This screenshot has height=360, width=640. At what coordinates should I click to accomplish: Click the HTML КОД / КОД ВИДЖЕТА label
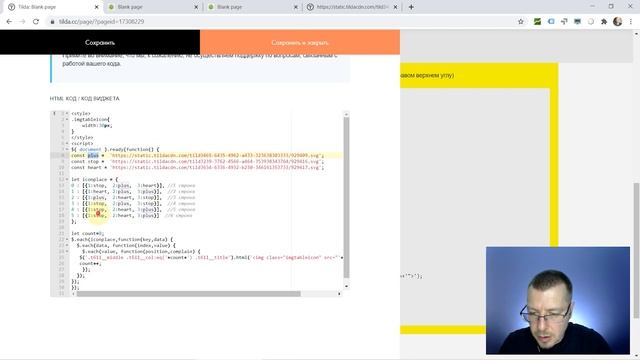tap(84, 98)
